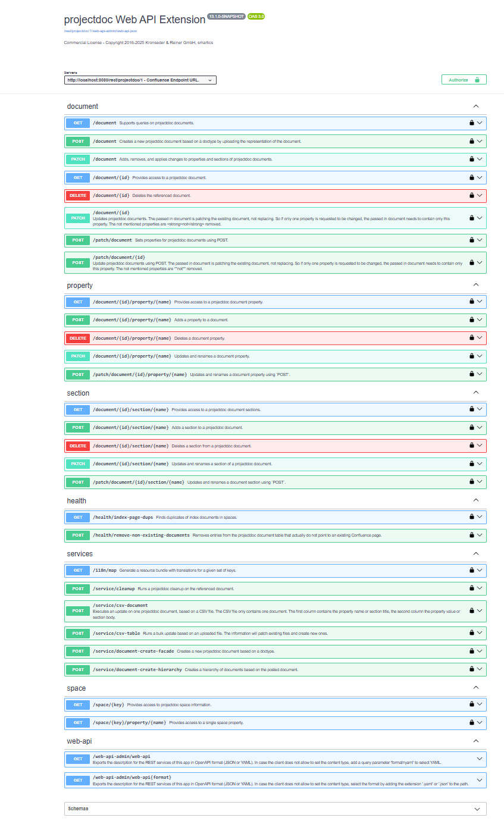The height and width of the screenshot is (824, 504).
Task: Collapse the property section chevron
Action: click(x=475, y=285)
